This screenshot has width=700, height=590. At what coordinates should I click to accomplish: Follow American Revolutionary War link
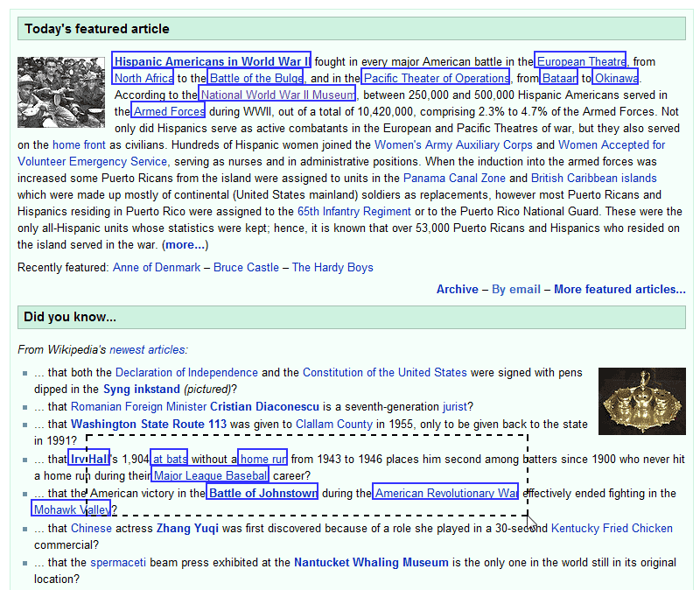[x=445, y=493]
